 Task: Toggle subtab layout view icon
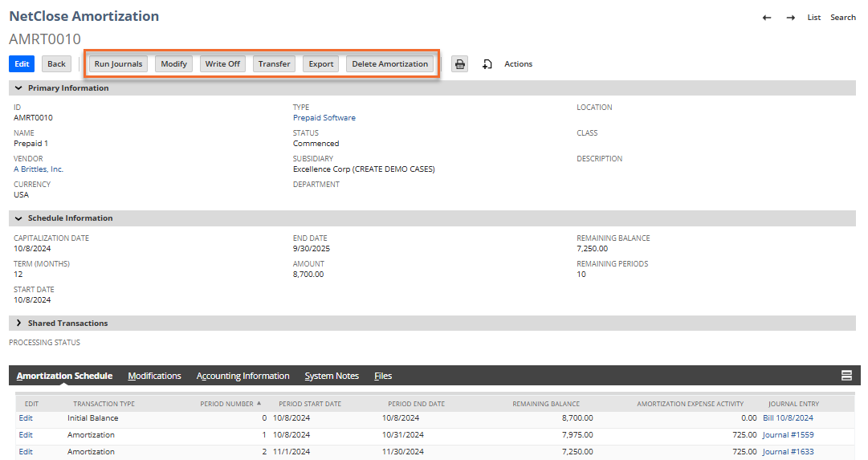pyautogui.click(x=846, y=376)
